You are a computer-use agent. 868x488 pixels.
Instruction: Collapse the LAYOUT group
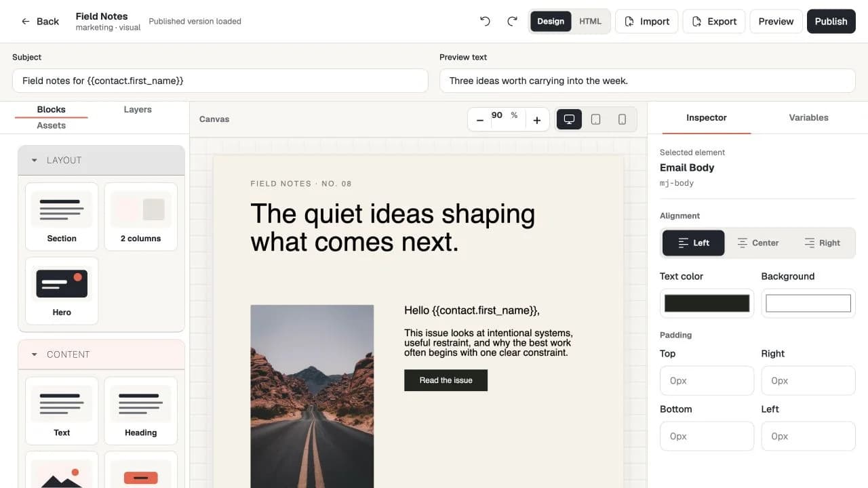[101, 160]
